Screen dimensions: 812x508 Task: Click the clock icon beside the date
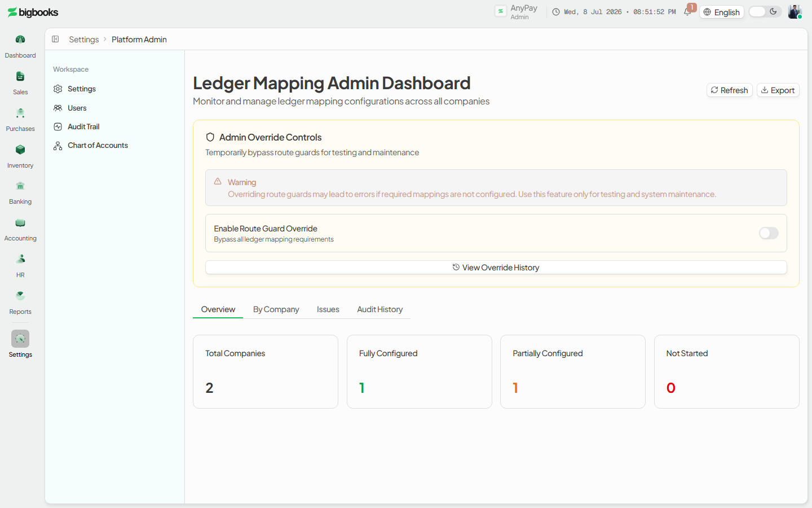556,12
